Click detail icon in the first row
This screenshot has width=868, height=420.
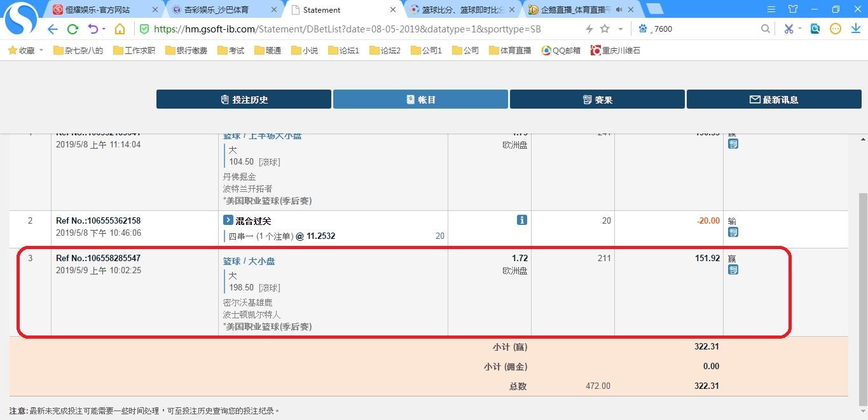point(733,144)
